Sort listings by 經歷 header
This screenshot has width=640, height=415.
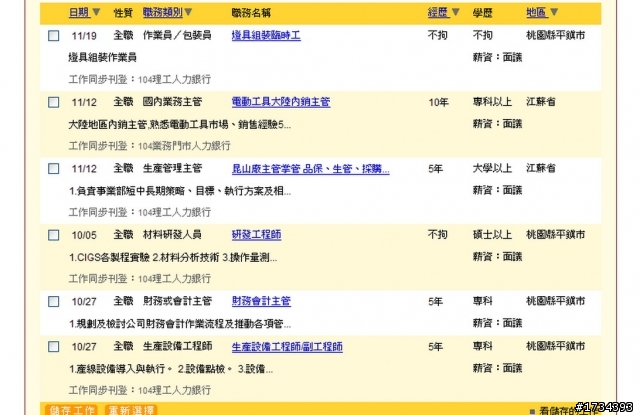(x=438, y=12)
